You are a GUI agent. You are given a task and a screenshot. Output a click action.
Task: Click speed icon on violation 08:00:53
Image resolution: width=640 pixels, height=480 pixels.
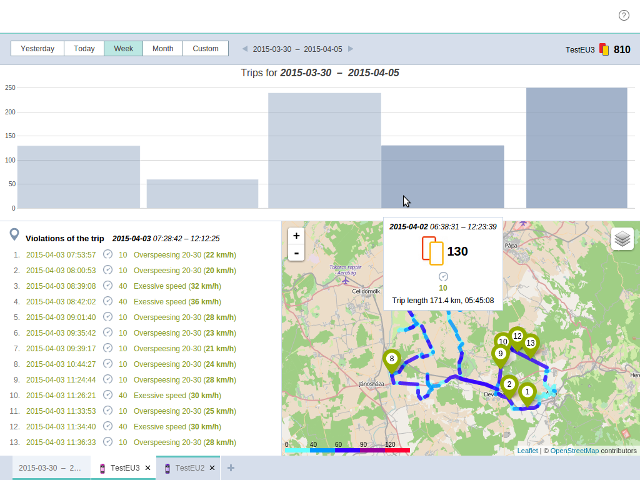click(107, 270)
